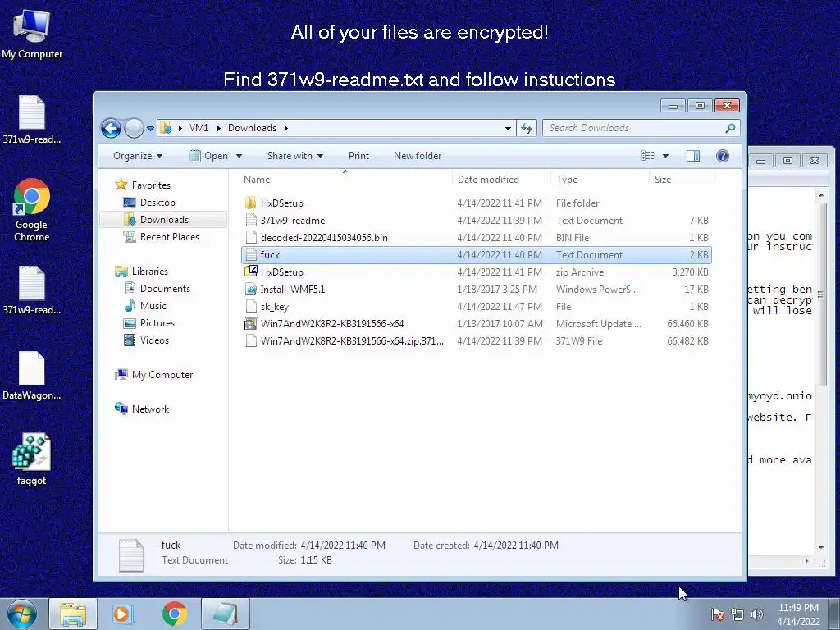The width and height of the screenshot is (840, 630).
Task: Select decoded-20220415034056.bin file
Action: (x=477, y=237)
